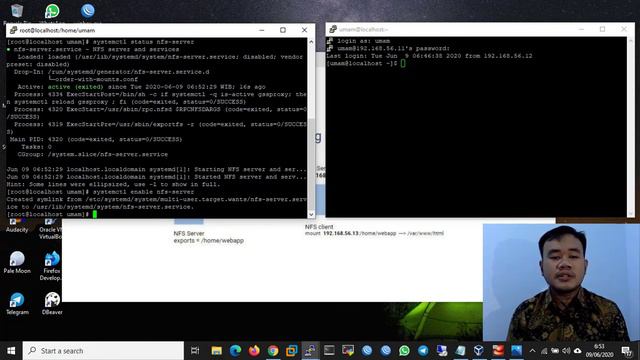Click scroll-up arrow in root@localhost terminal
The width and height of the screenshot is (640, 360).
coord(311,42)
